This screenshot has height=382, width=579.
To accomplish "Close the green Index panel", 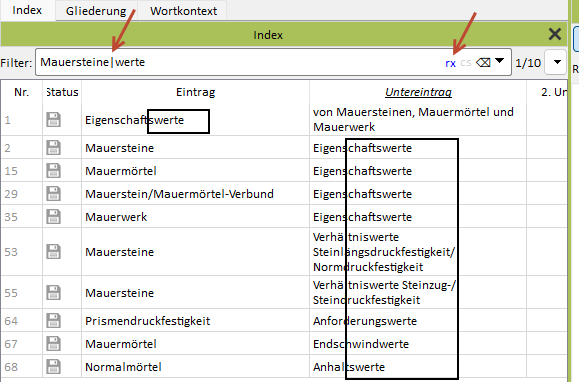I will [555, 34].
